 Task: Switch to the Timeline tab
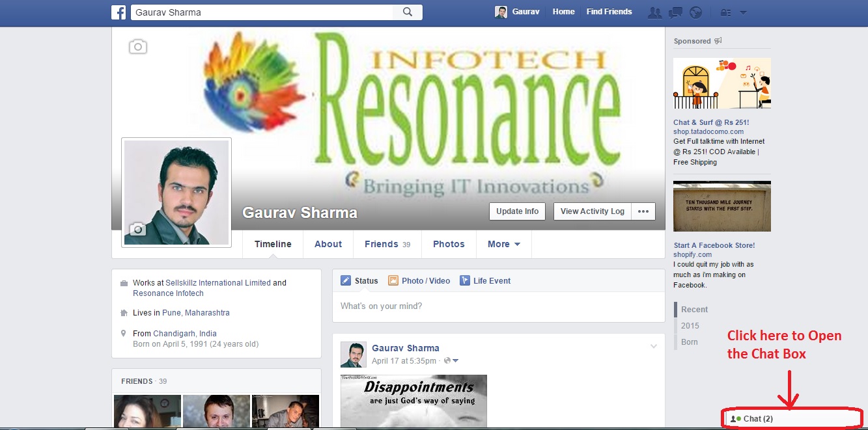tap(273, 244)
